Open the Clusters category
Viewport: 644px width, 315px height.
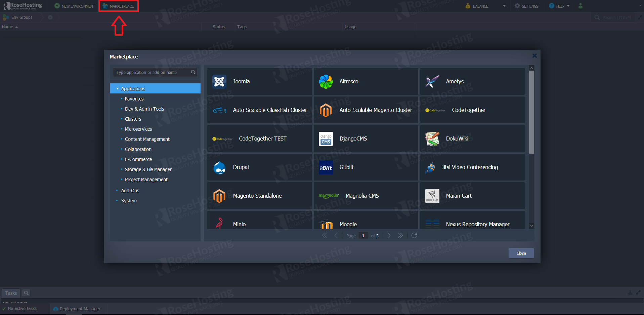tap(133, 119)
